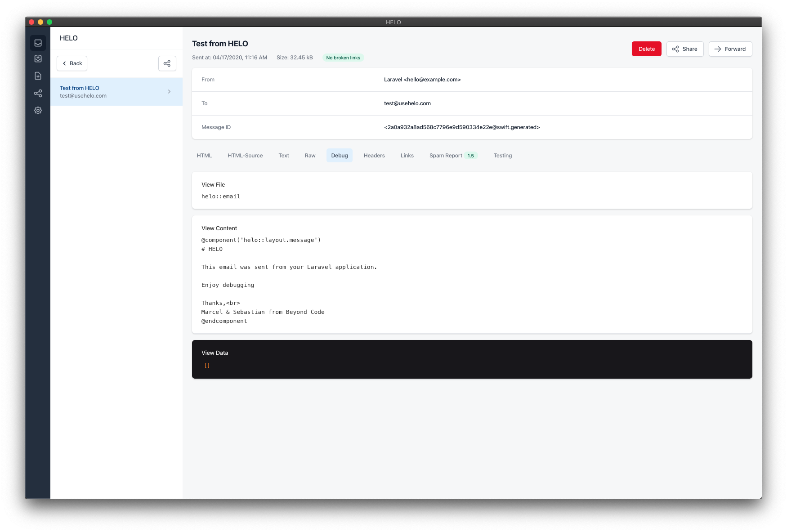Click the Share button in header

point(685,49)
